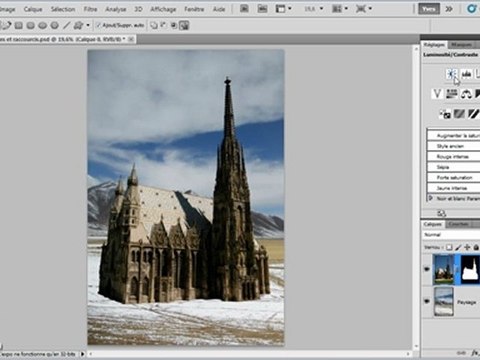Screen dimensions: 480x360
Task: Click the highlighted workspace button
Action: [429, 9]
